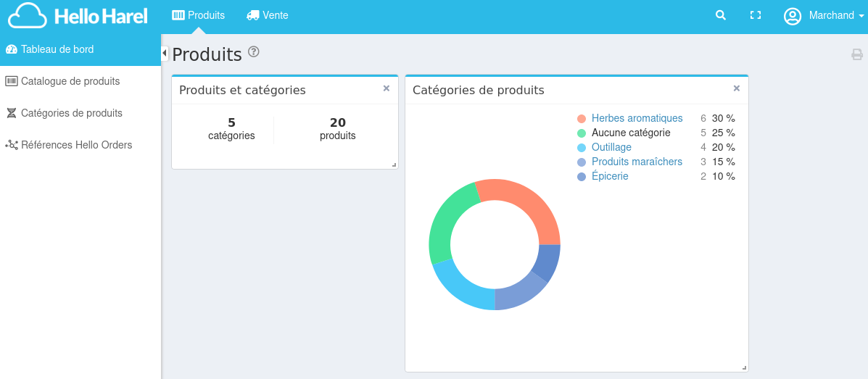Toggle fullscreen mode icon

click(x=755, y=15)
